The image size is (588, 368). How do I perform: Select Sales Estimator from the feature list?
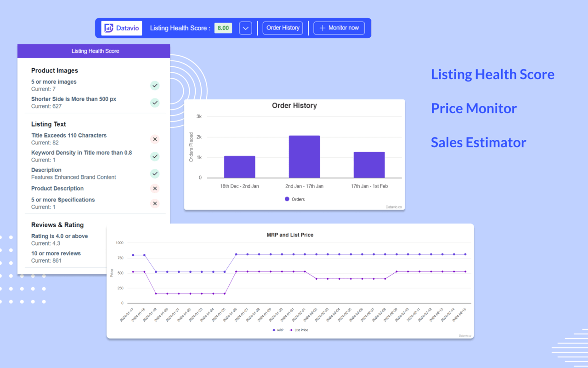(478, 143)
